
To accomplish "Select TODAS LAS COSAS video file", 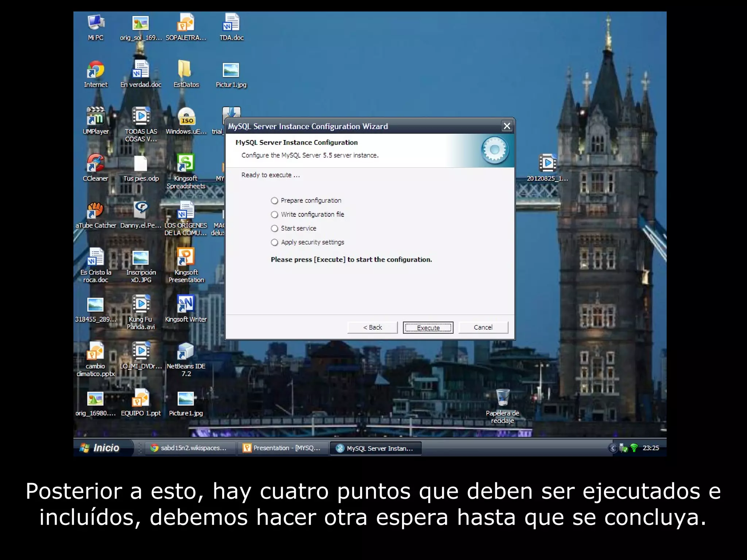I will point(141,116).
